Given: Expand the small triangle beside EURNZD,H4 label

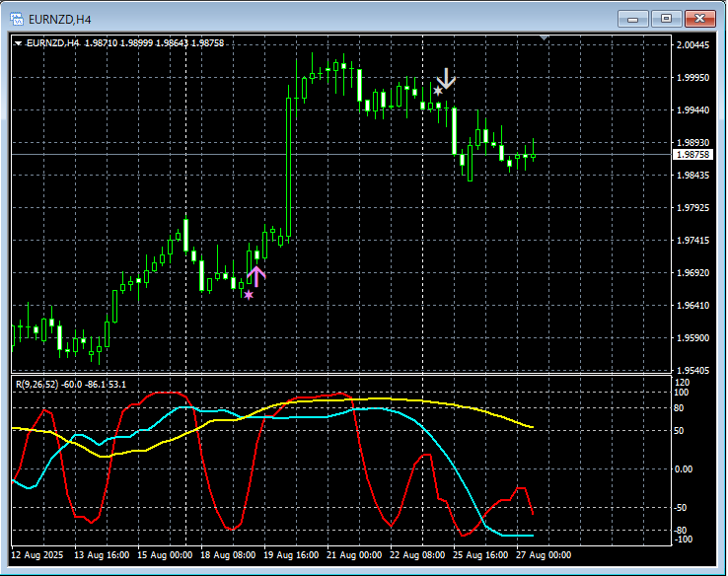Looking at the screenshot, I should (x=19, y=43).
